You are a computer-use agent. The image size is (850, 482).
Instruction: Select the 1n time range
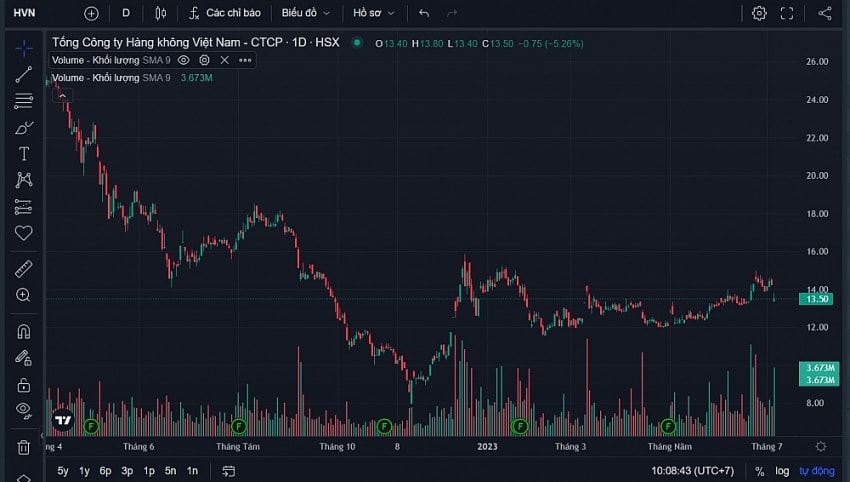click(x=192, y=471)
